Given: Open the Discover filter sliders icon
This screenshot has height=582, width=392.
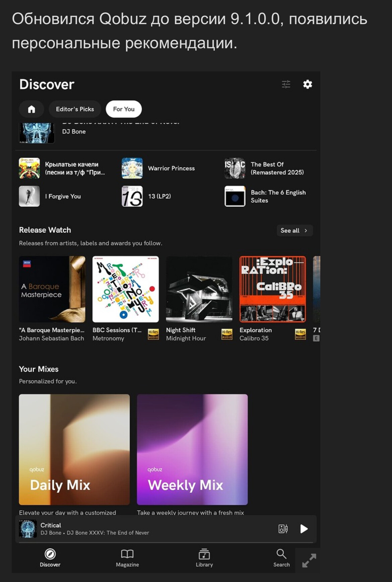Looking at the screenshot, I should pyautogui.click(x=286, y=84).
